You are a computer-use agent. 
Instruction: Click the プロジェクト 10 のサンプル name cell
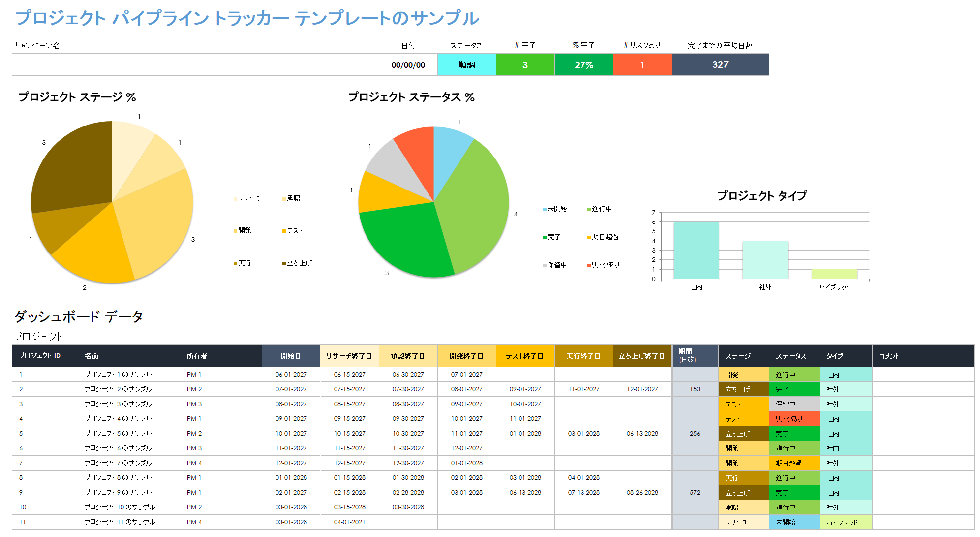[129, 507]
